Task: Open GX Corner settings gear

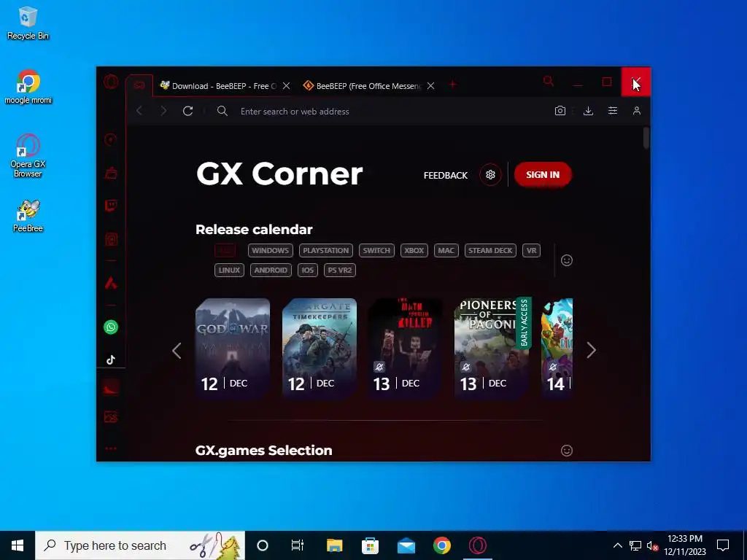Action: 490,175
